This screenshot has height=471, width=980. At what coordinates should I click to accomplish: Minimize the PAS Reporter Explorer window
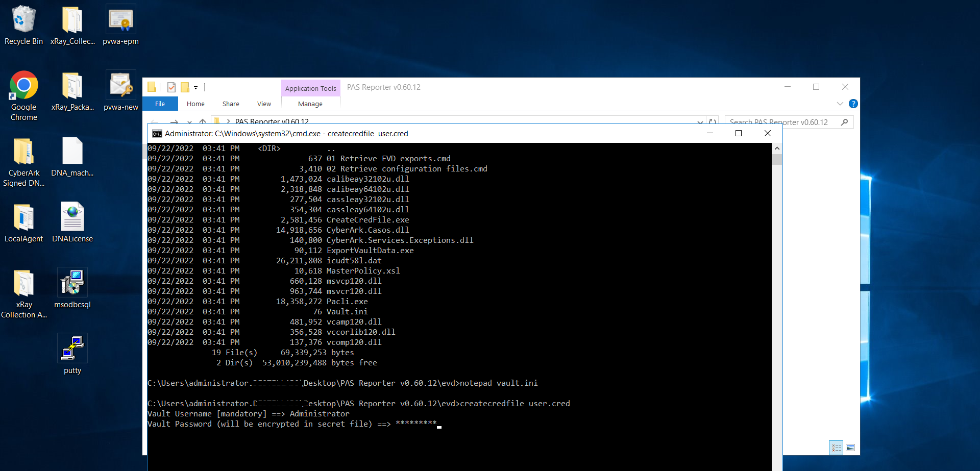point(788,87)
